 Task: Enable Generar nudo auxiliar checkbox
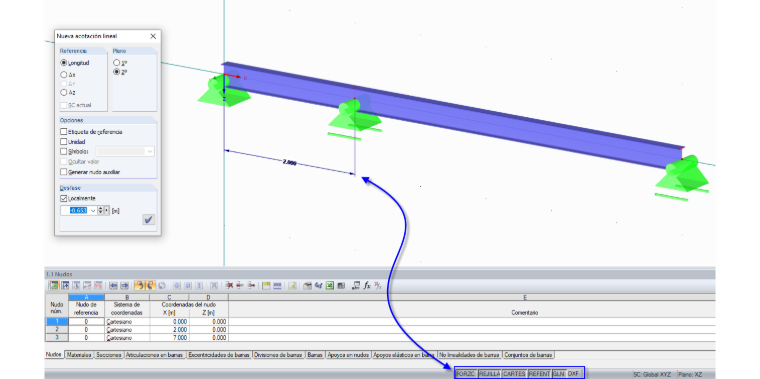(63, 172)
